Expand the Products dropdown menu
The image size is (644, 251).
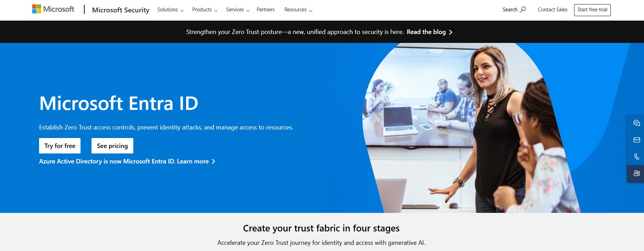tap(205, 10)
